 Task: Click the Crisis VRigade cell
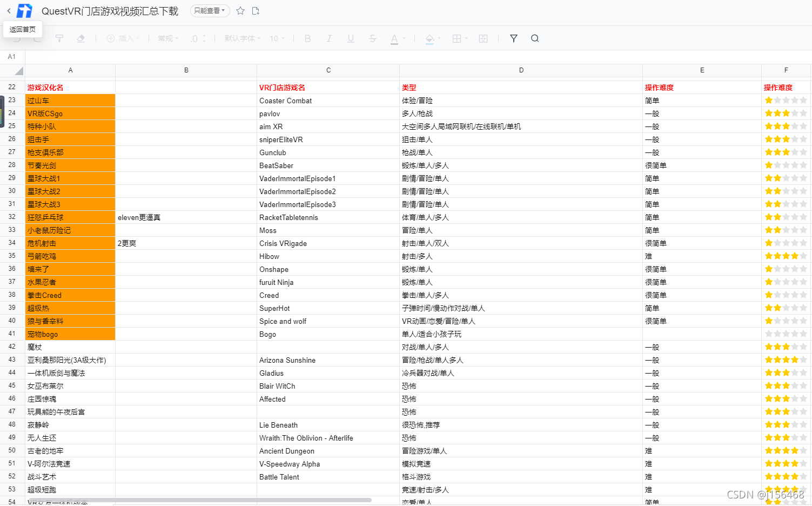pos(328,243)
